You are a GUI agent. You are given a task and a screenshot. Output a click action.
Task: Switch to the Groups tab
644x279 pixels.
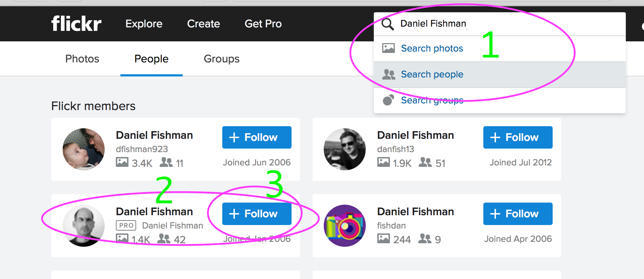pyautogui.click(x=222, y=59)
